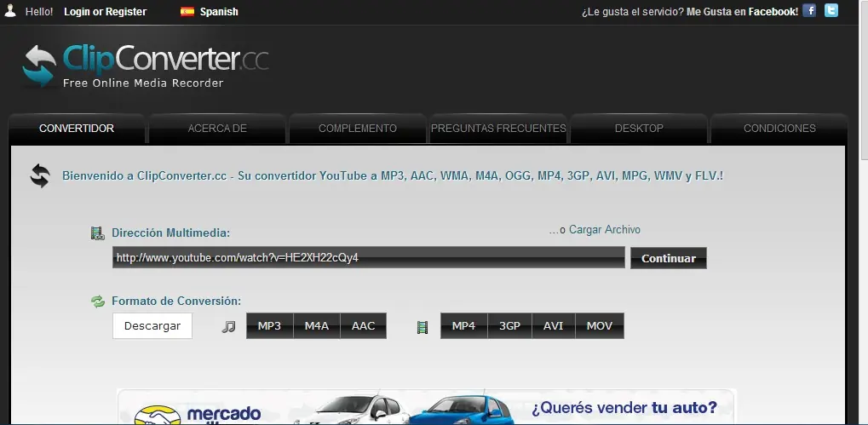Click green arrows icon by Formato de Conversión
This screenshot has height=425, width=868.
98,301
